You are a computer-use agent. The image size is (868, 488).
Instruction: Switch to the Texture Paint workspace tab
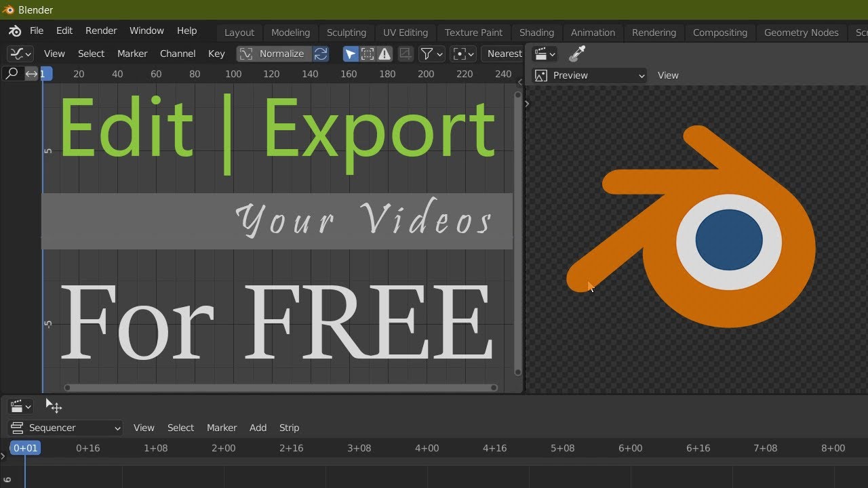pos(473,33)
